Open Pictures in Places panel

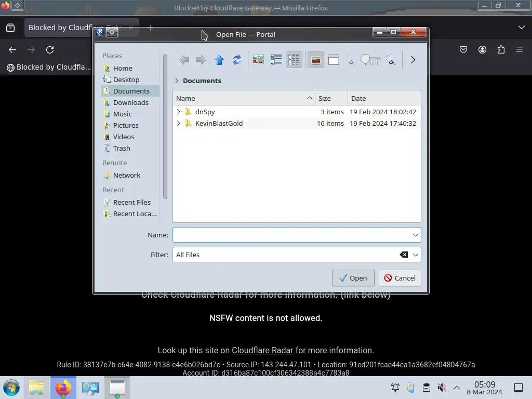tap(130, 125)
